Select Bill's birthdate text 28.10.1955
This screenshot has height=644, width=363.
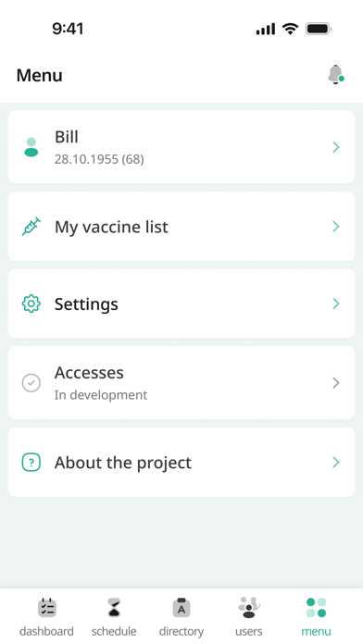[86, 159]
